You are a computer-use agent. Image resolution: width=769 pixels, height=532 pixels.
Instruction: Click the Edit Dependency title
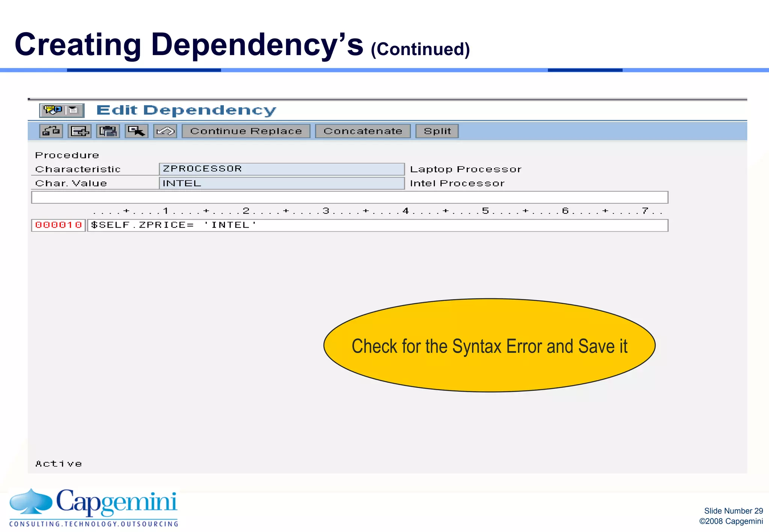coord(186,110)
